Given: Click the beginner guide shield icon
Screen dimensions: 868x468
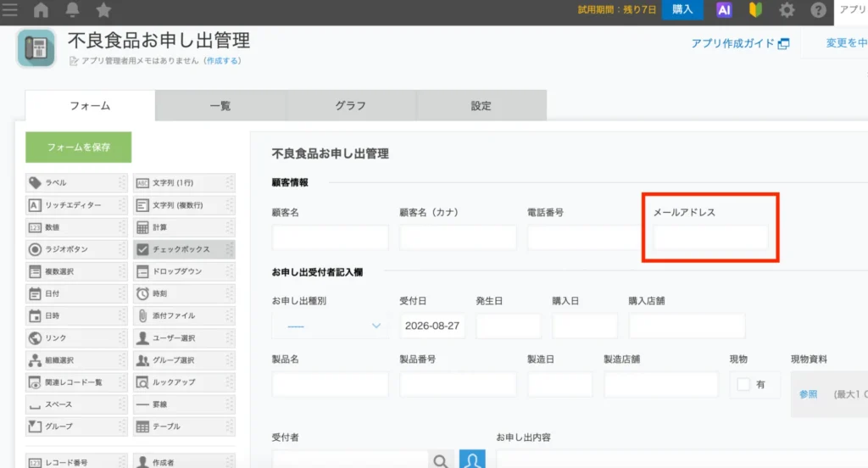Looking at the screenshot, I should click(x=755, y=10).
